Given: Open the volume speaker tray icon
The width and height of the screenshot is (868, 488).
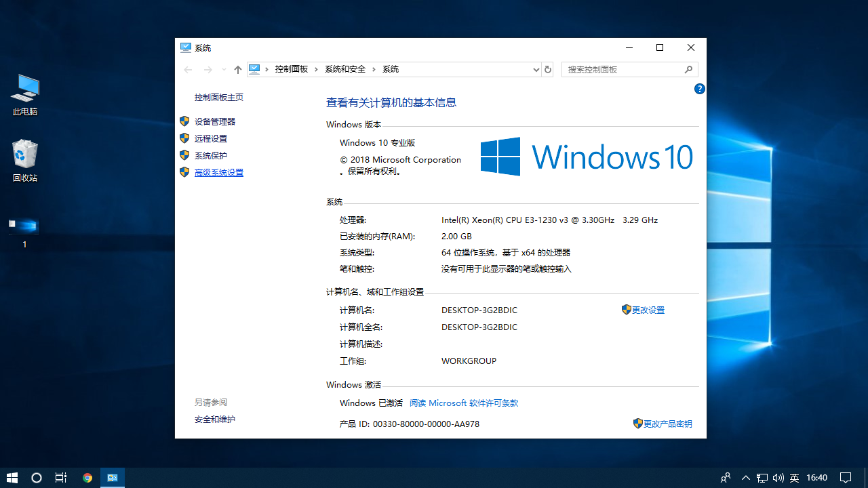Looking at the screenshot, I should [x=778, y=478].
